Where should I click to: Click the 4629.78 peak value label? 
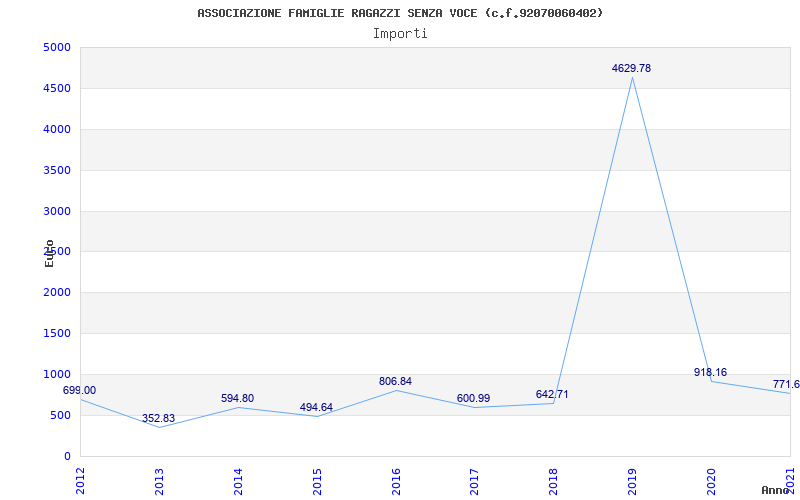click(x=631, y=68)
